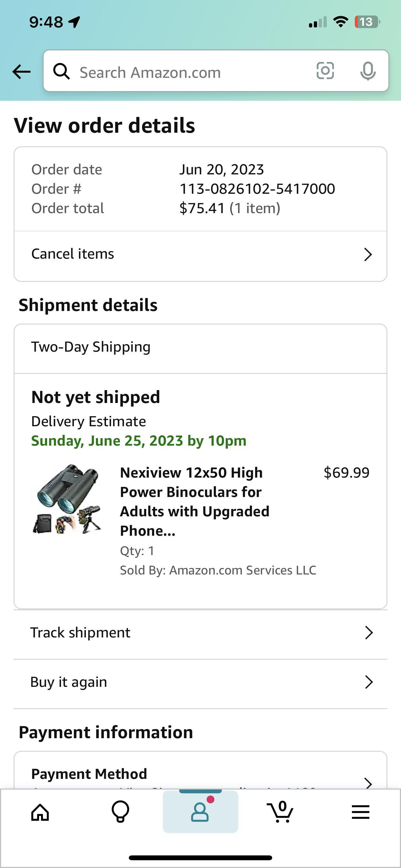Go to the Home tab
This screenshot has height=868, width=401.
click(40, 812)
